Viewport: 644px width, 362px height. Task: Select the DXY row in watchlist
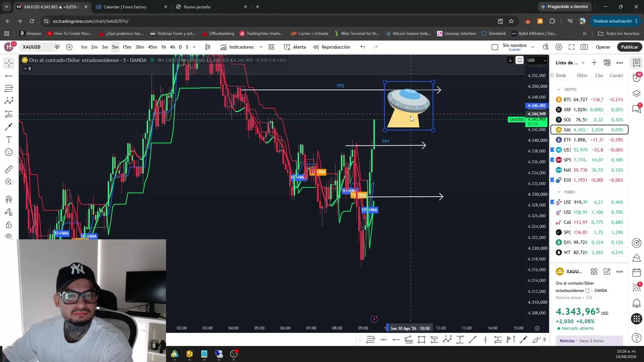click(x=590, y=242)
